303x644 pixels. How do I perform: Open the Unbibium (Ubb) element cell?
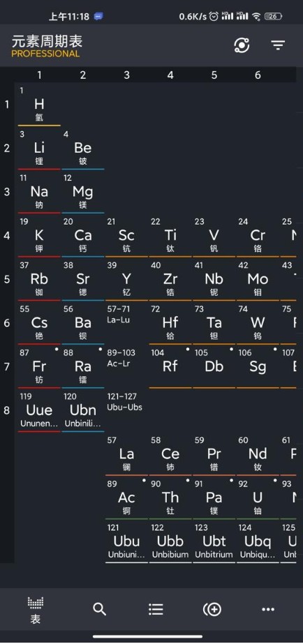pos(170,541)
